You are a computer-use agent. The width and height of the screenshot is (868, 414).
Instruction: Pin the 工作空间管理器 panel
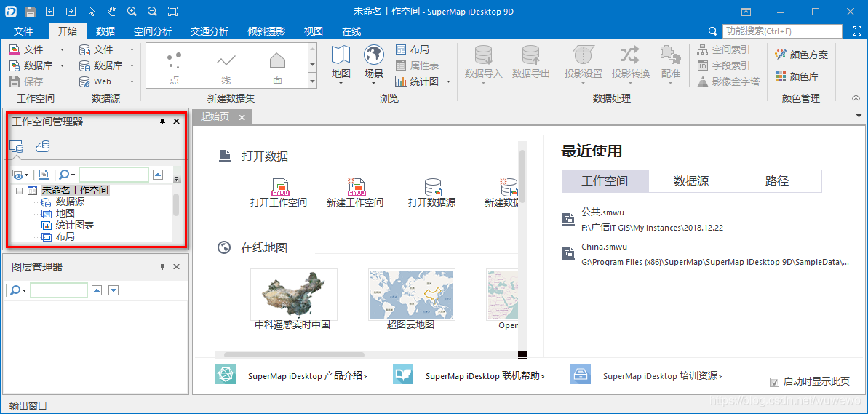pos(163,122)
